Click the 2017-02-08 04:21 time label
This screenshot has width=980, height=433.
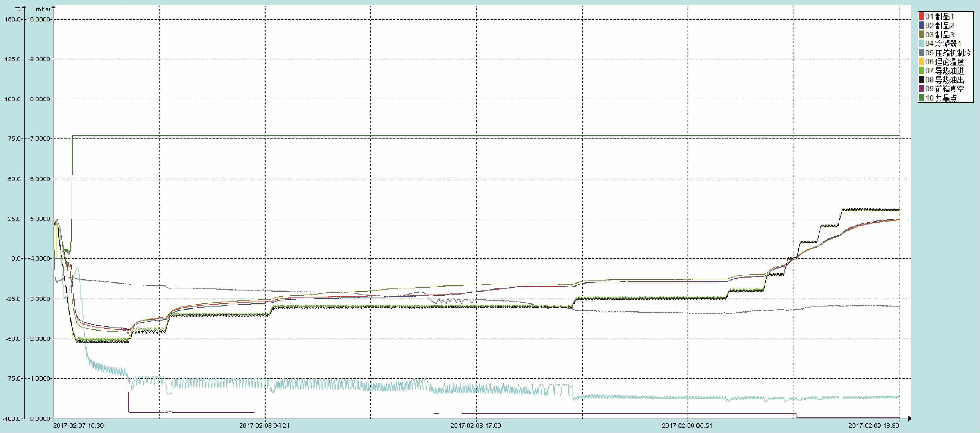tap(264, 426)
